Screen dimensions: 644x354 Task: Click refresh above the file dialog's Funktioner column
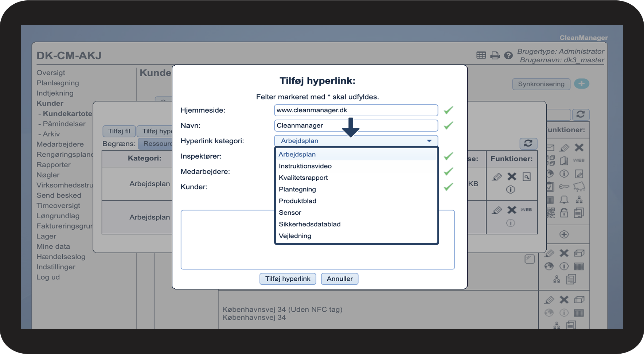click(528, 143)
